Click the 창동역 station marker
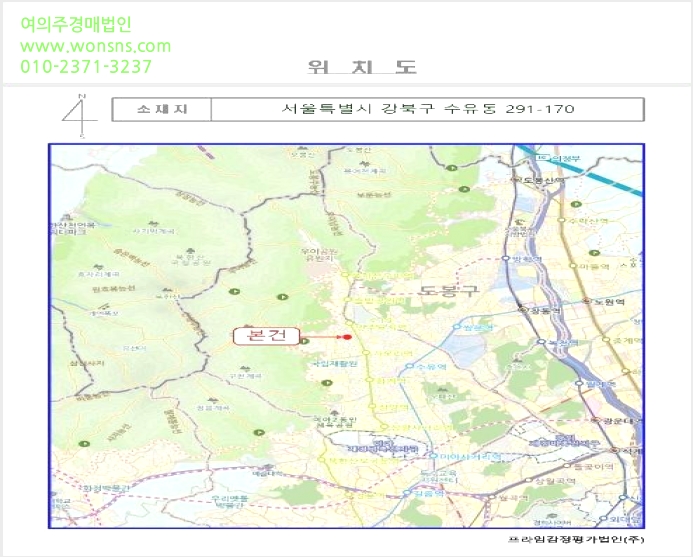Screen dimensions: 693x557 (x=524, y=310)
